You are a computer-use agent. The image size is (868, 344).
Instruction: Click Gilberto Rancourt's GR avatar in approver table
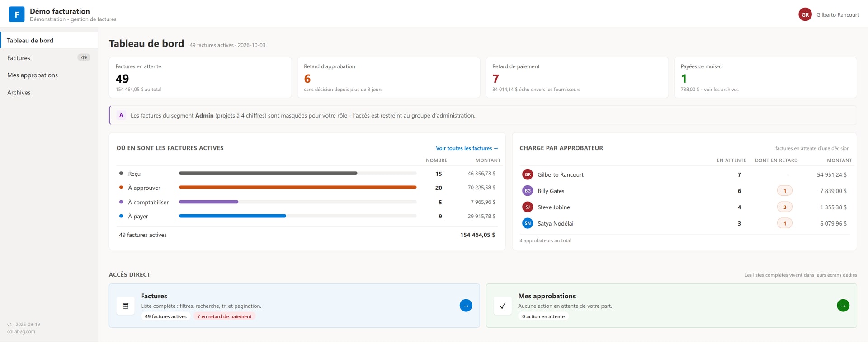[x=528, y=174]
